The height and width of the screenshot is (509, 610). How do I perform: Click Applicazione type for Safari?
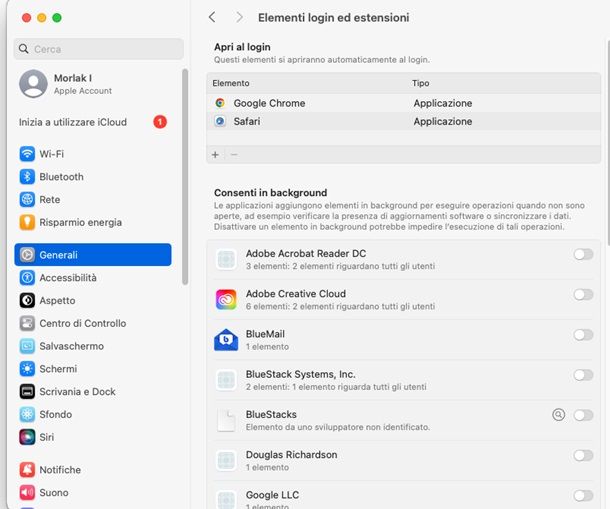(443, 121)
